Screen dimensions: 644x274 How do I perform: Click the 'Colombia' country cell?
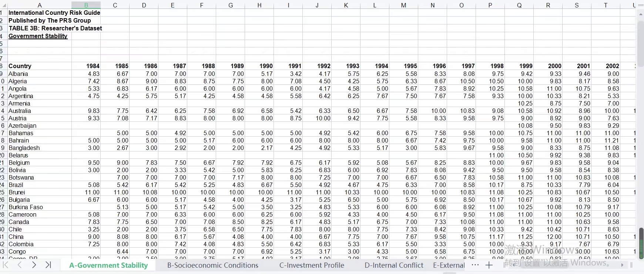coord(40,244)
